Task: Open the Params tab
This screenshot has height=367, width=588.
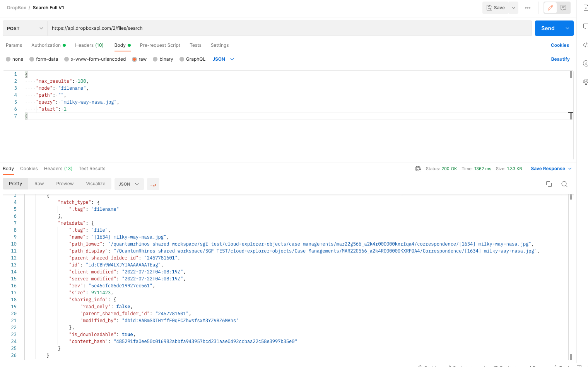Action: pos(14,45)
